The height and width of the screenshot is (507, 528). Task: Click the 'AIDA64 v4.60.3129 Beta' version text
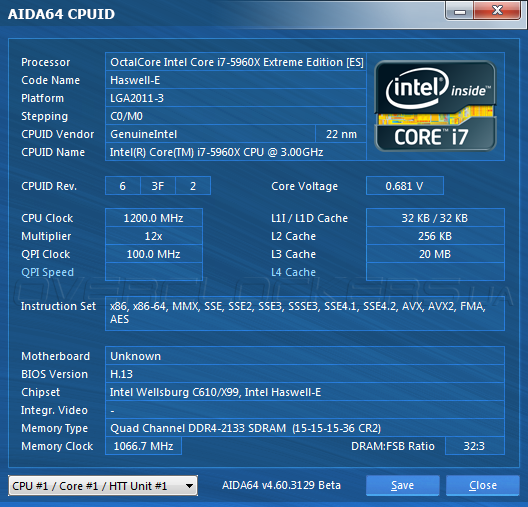point(281,485)
